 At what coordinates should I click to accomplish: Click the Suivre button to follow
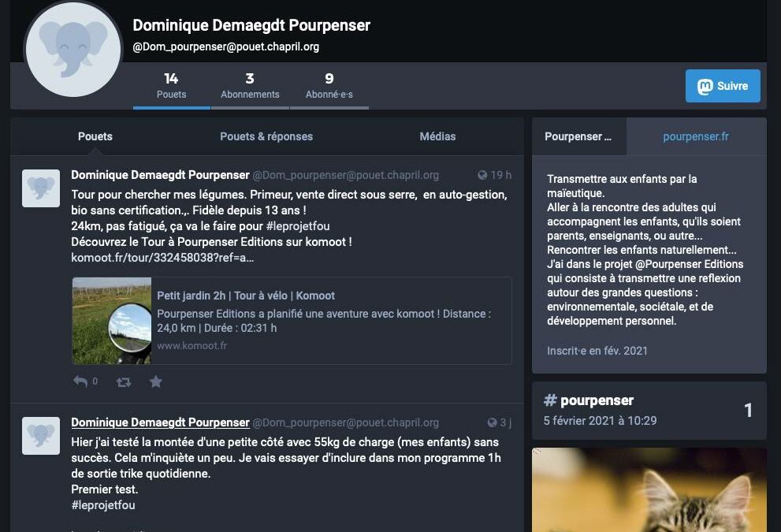723,86
